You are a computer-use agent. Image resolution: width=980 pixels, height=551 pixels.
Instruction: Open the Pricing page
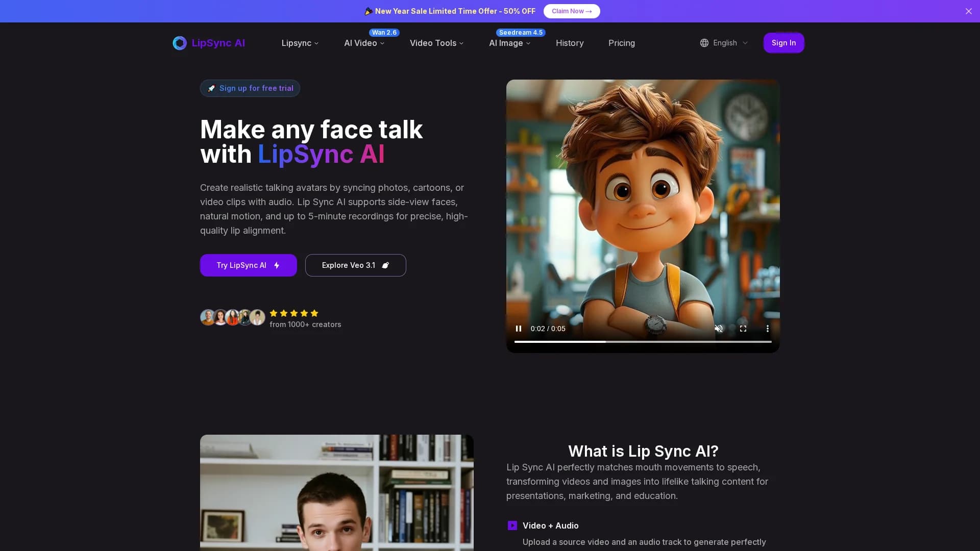621,43
